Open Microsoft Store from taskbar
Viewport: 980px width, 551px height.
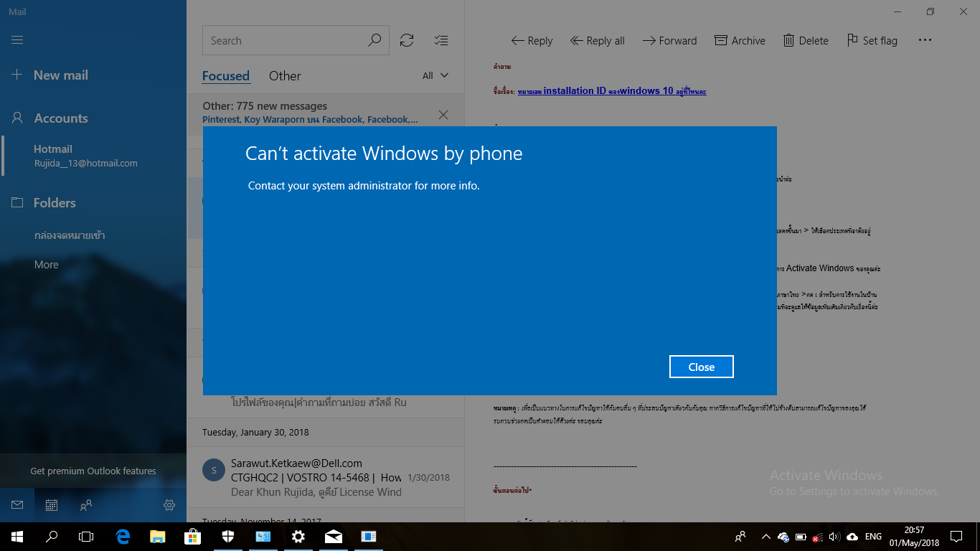tap(193, 537)
